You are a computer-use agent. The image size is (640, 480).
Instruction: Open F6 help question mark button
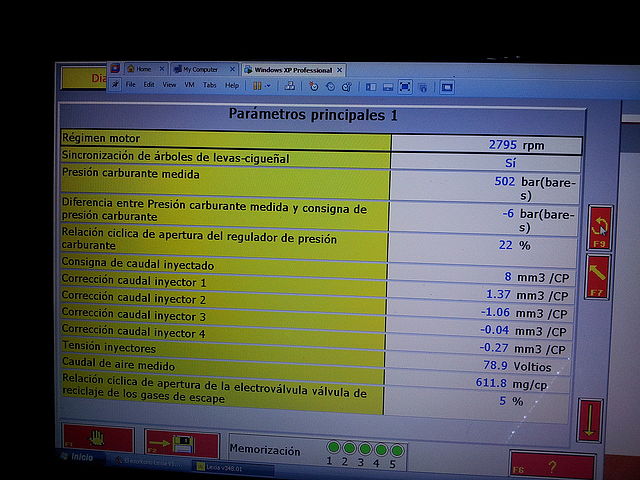[x=552, y=465]
